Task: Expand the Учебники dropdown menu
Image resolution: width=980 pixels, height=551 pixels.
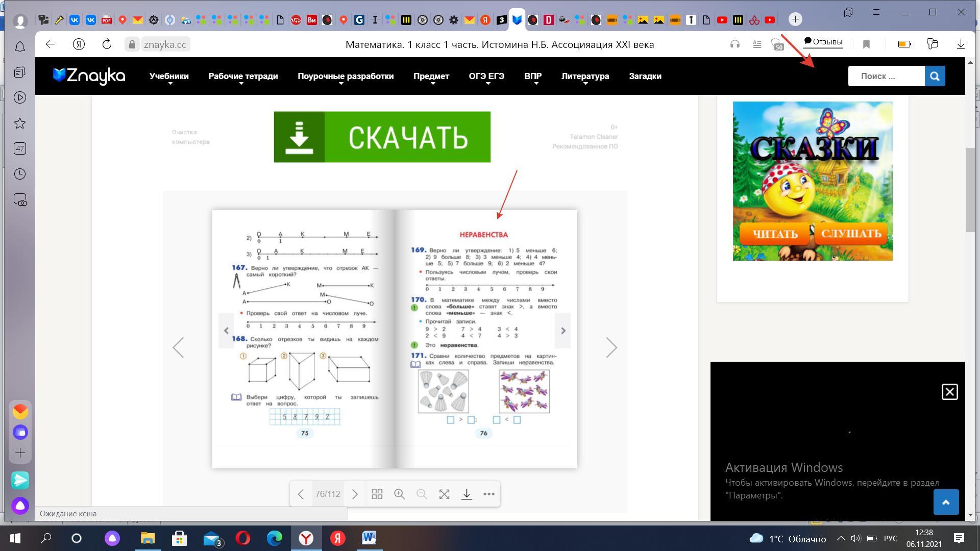Action: [x=169, y=76]
